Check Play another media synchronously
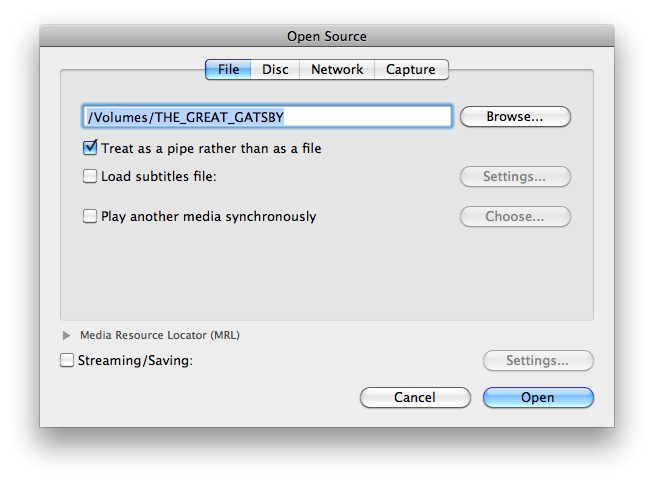This screenshot has height=482, width=654. point(91,216)
